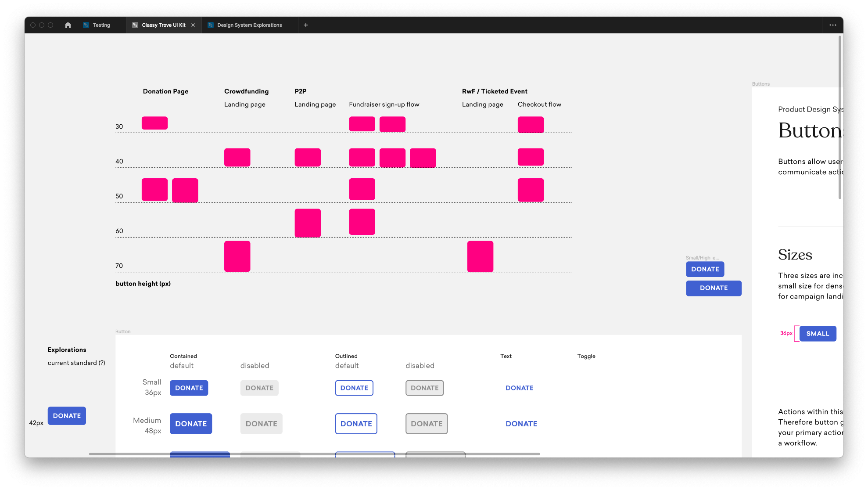Open new tab with plus icon
This screenshot has width=868, height=490.
(306, 25)
